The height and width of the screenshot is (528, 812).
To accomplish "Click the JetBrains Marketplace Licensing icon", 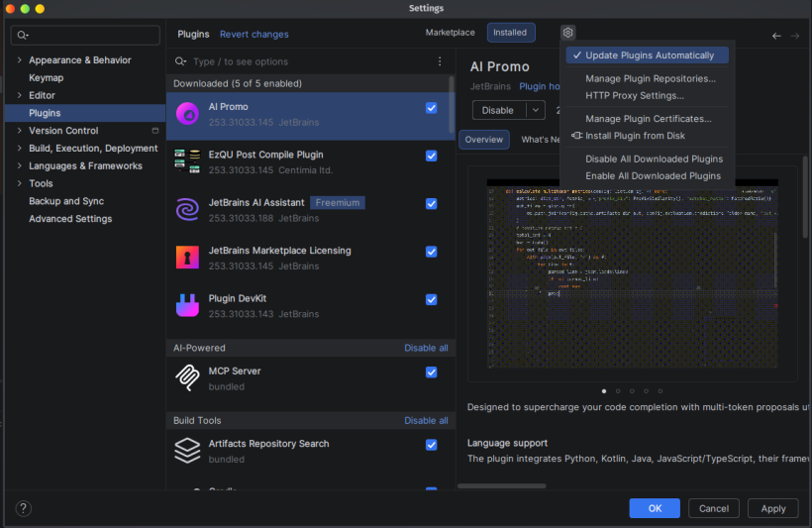I will click(x=187, y=258).
